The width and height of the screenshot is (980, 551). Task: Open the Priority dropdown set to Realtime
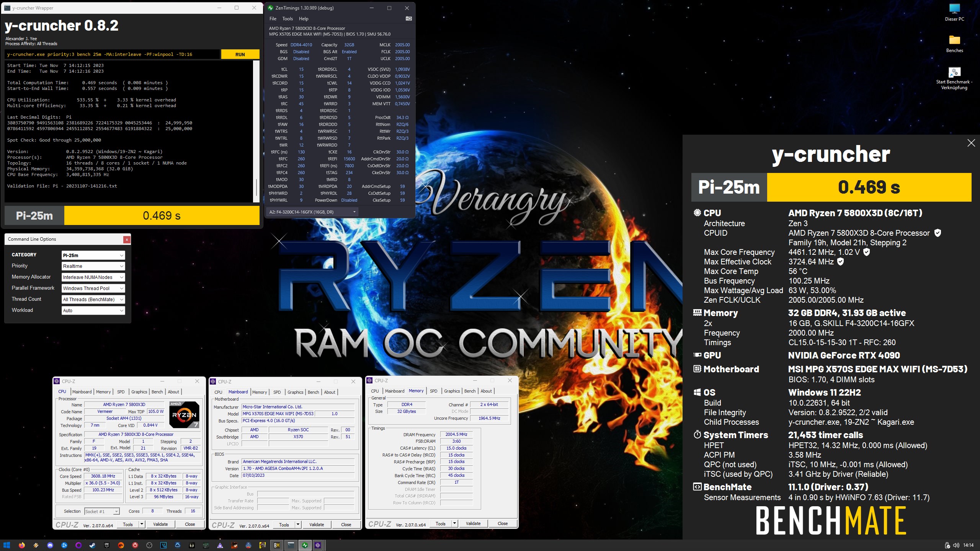pyautogui.click(x=93, y=266)
